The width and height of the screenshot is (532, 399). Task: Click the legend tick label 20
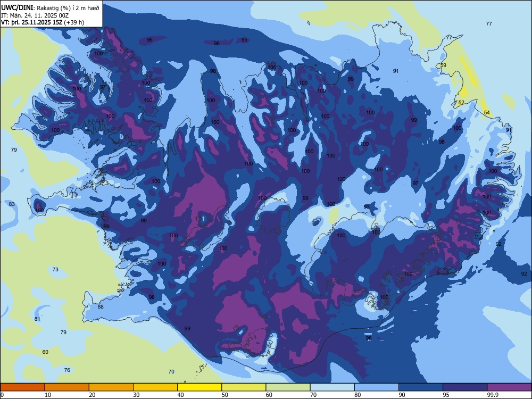tap(92, 395)
